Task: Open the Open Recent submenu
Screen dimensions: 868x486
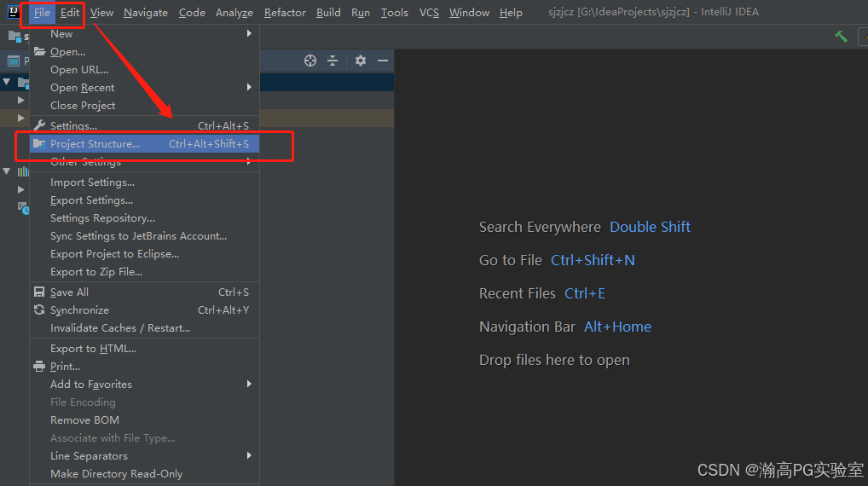Action: click(144, 88)
